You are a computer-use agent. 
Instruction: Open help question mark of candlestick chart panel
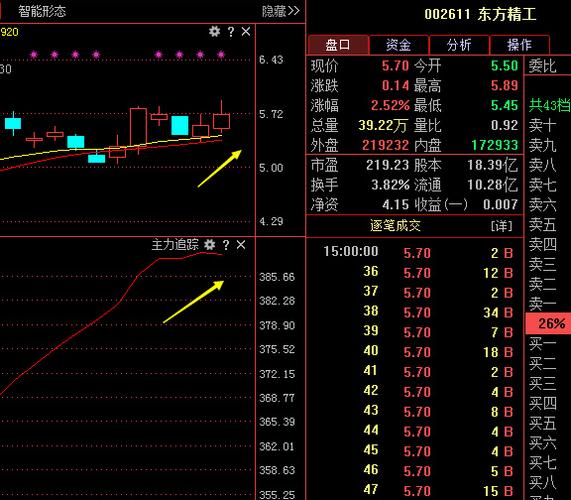(x=231, y=32)
